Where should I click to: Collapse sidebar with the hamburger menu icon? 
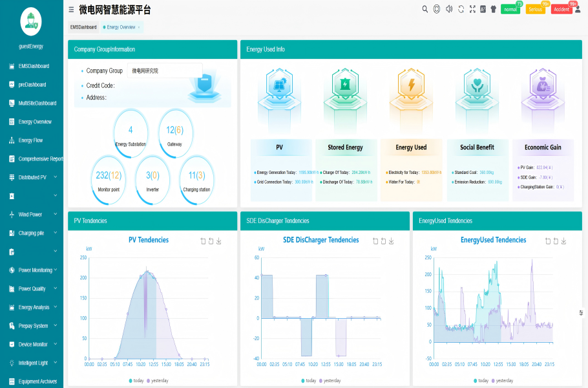coord(71,9)
